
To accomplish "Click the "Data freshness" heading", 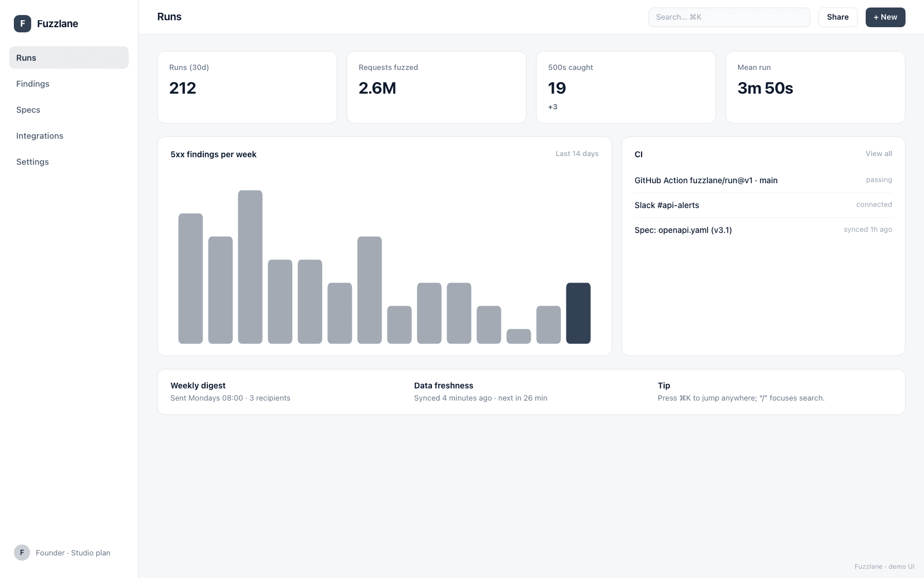I will click(444, 386).
